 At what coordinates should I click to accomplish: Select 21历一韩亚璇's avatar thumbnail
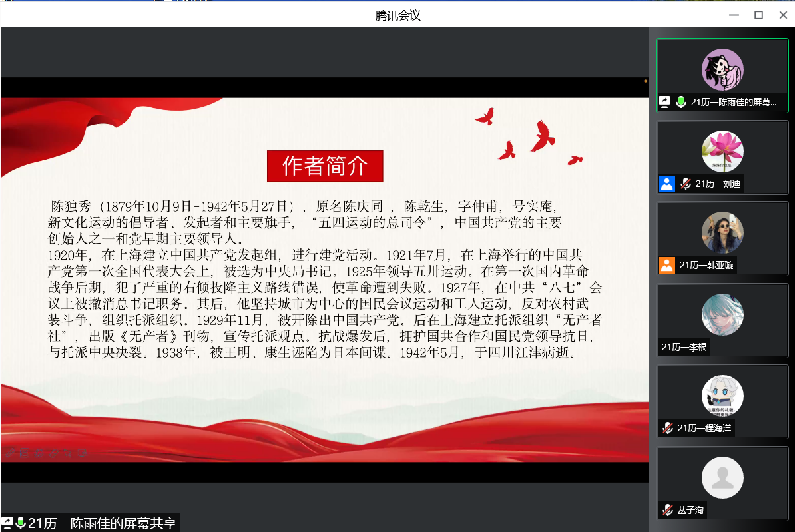coord(722,232)
